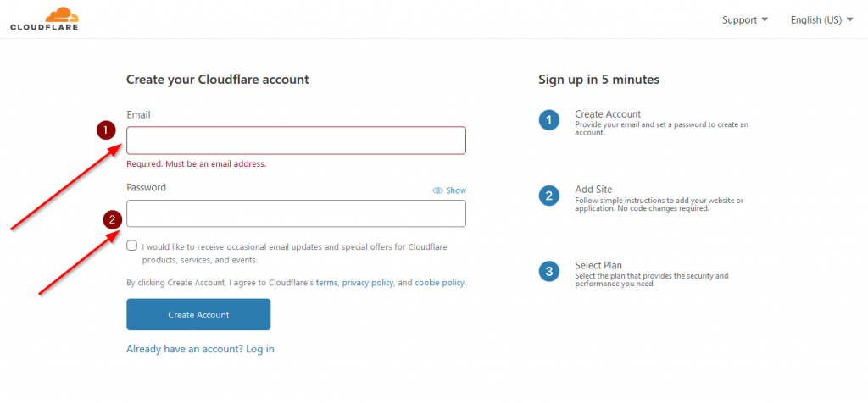Focus the Password input field

pyautogui.click(x=296, y=213)
